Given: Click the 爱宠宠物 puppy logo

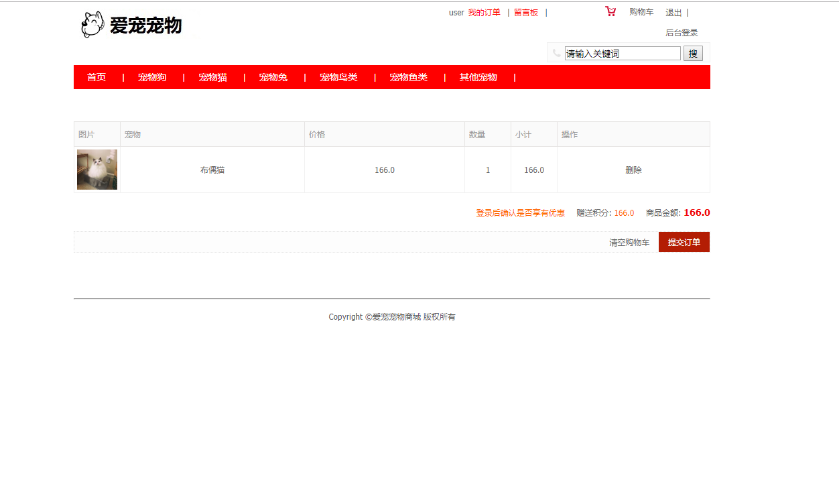Looking at the screenshot, I should pos(131,24).
